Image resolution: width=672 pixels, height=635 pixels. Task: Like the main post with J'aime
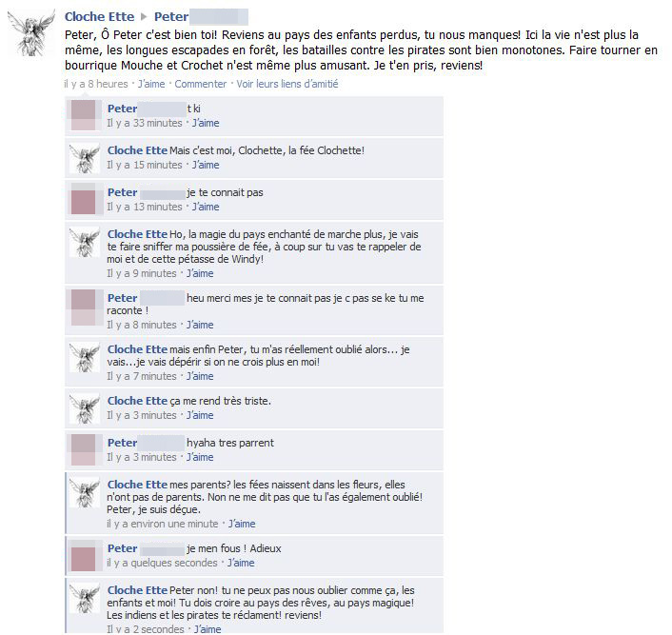point(151,84)
